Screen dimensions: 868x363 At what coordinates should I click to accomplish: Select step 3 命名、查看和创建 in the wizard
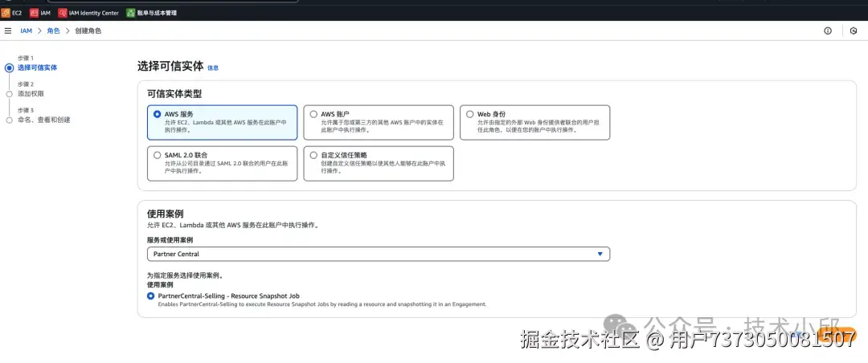click(43, 120)
